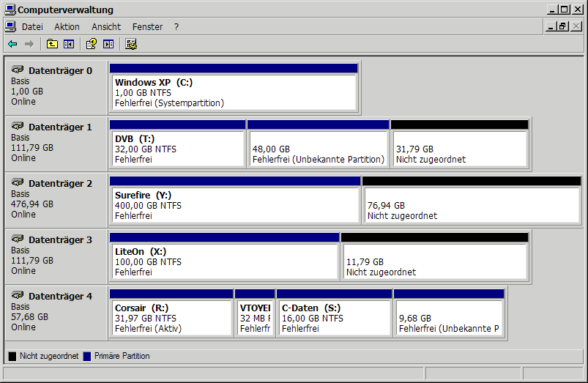Select the Datenträger 0 disk icon
The height and width of the screenshot is (383, 588).
[18, 70]
